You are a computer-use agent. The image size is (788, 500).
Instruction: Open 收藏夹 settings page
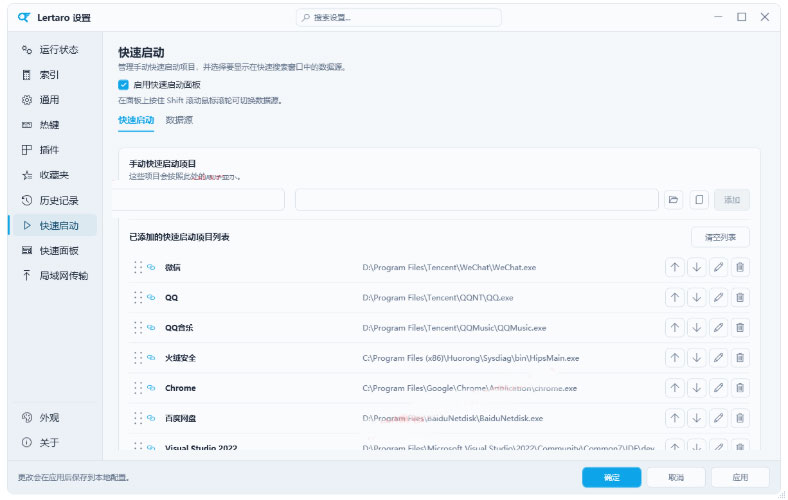click(x=53, y=175)
